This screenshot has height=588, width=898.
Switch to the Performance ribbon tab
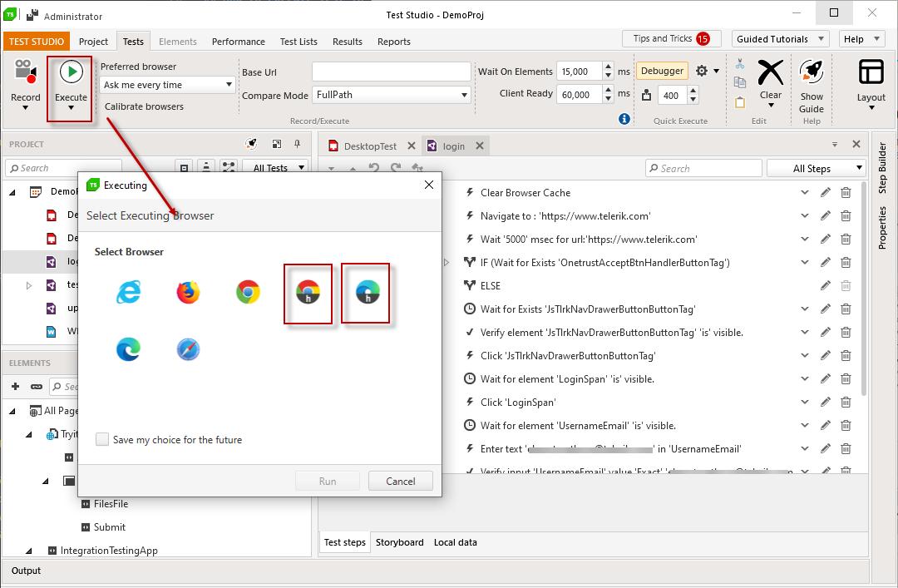coord(238,42)
